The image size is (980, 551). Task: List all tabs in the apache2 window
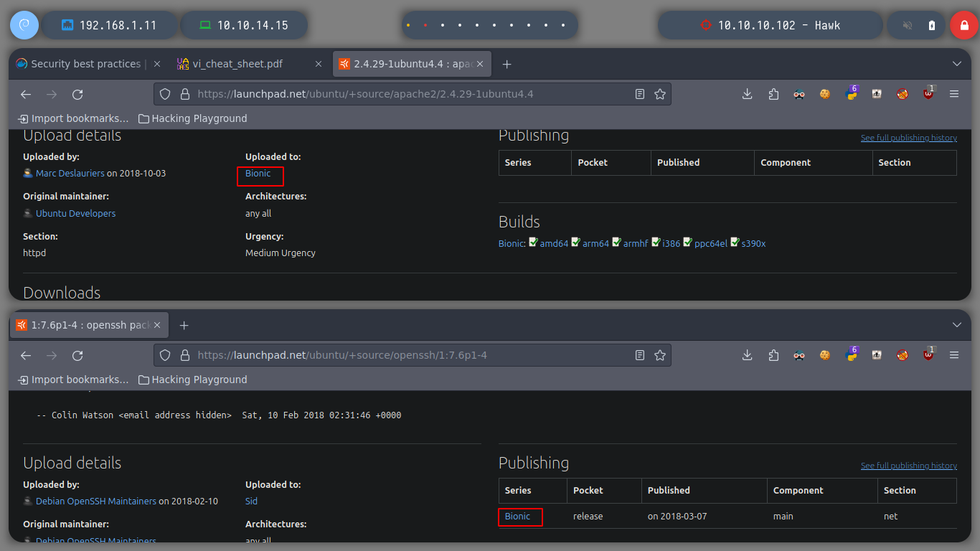tap(956, 64)
